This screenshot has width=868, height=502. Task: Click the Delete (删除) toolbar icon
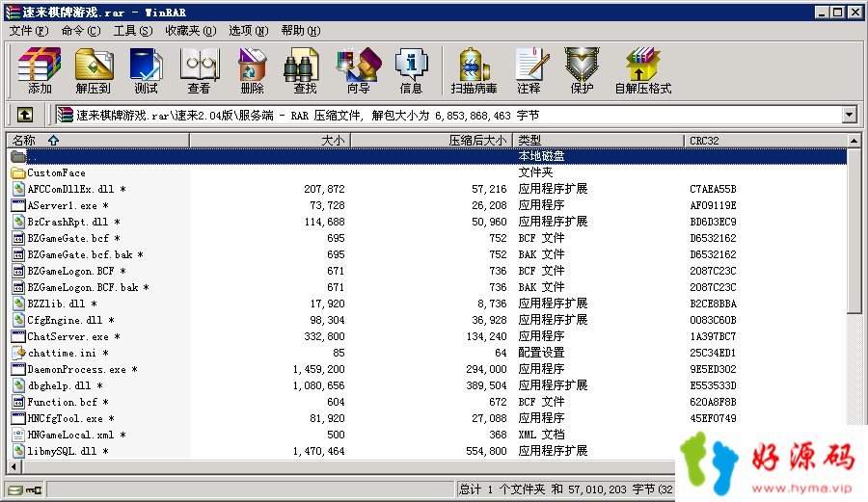point(252,70)
